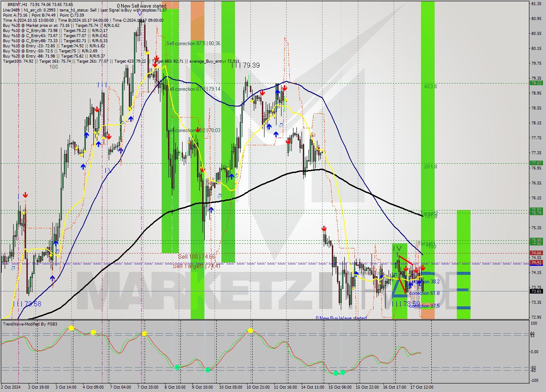Click the blue 'correction 87.5' label
This screenshot has width=546, height=392.
click(x=424, y=306)
